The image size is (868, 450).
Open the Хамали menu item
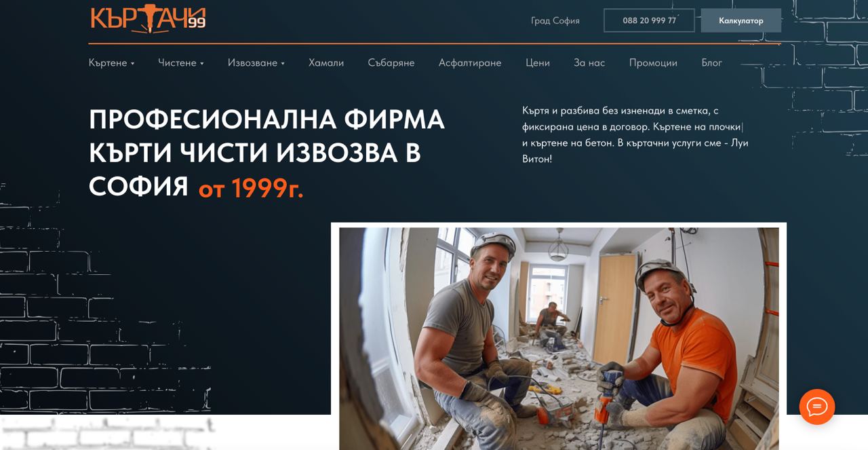[326, 62]
